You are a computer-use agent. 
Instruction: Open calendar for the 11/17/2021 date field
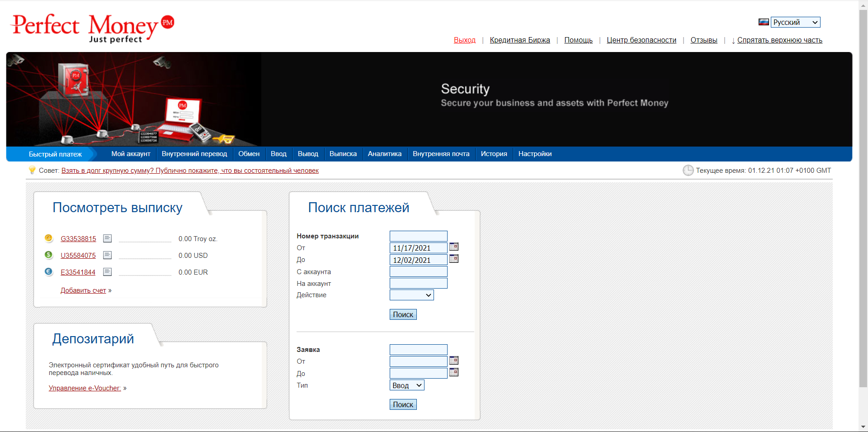click(454, 247)
